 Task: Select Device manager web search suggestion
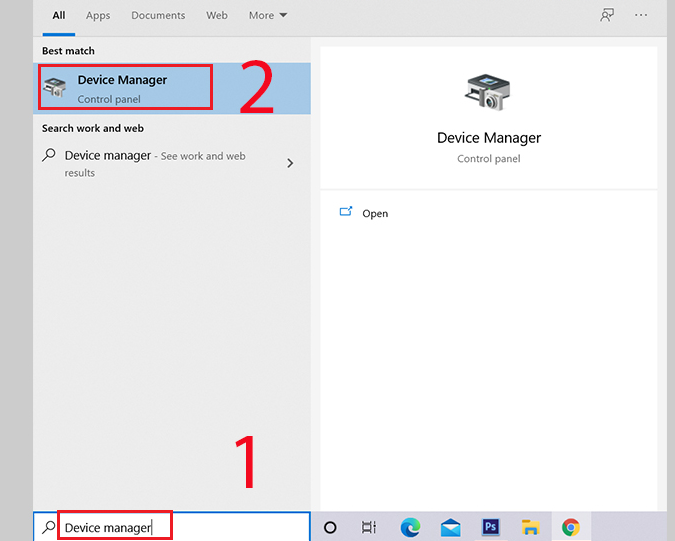pyautogui.click(x=172, y=164)
